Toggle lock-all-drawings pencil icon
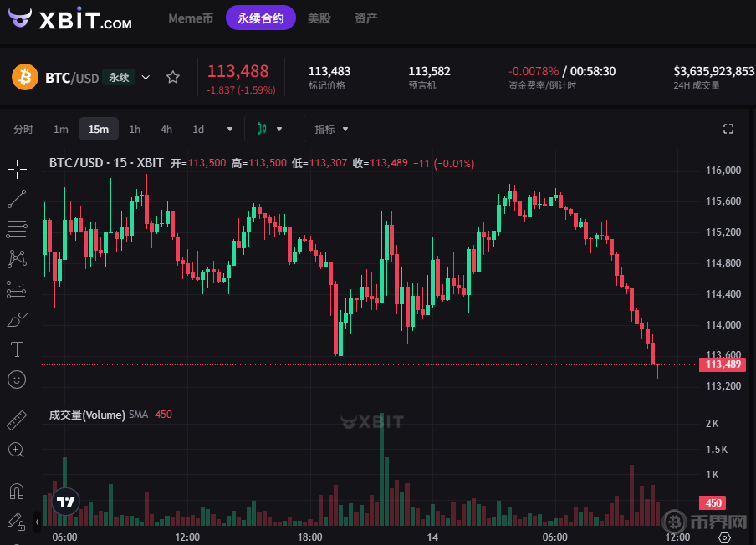 coord(17,520)
